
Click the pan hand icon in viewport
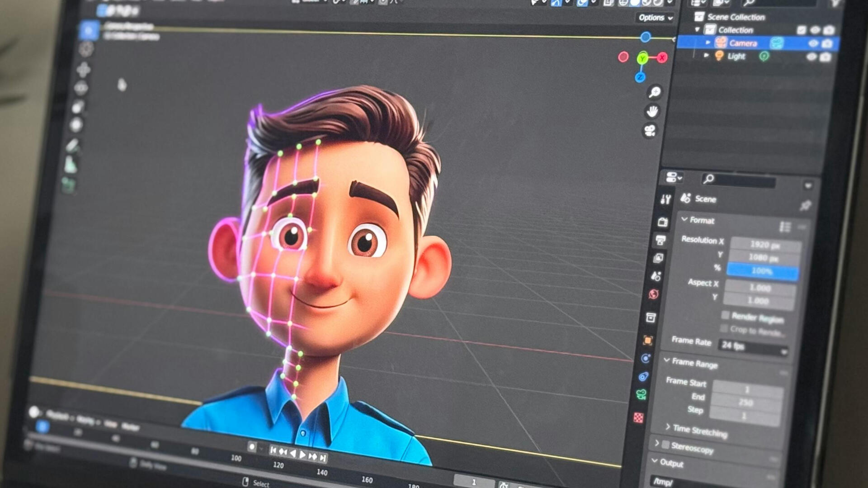point(652,111)
